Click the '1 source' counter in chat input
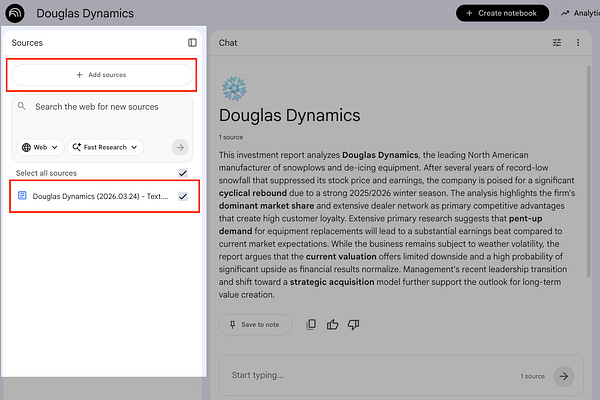This screenshot has width=600, height=400. coord(532,376)
